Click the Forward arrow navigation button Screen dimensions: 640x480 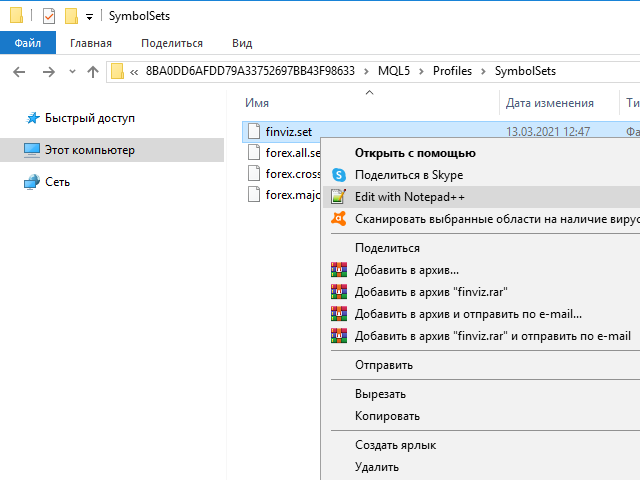coord(47,71)
